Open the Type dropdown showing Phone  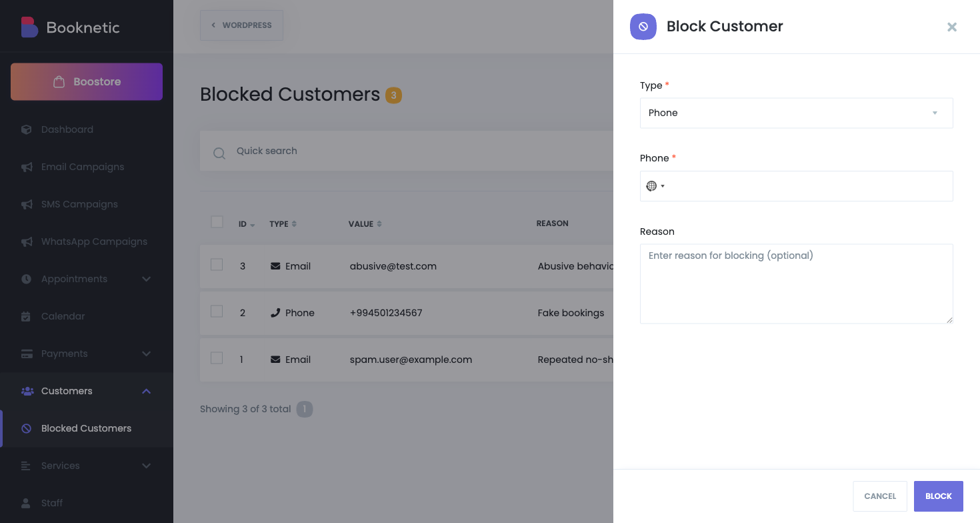pyautogui.click(x=796, y=113)
